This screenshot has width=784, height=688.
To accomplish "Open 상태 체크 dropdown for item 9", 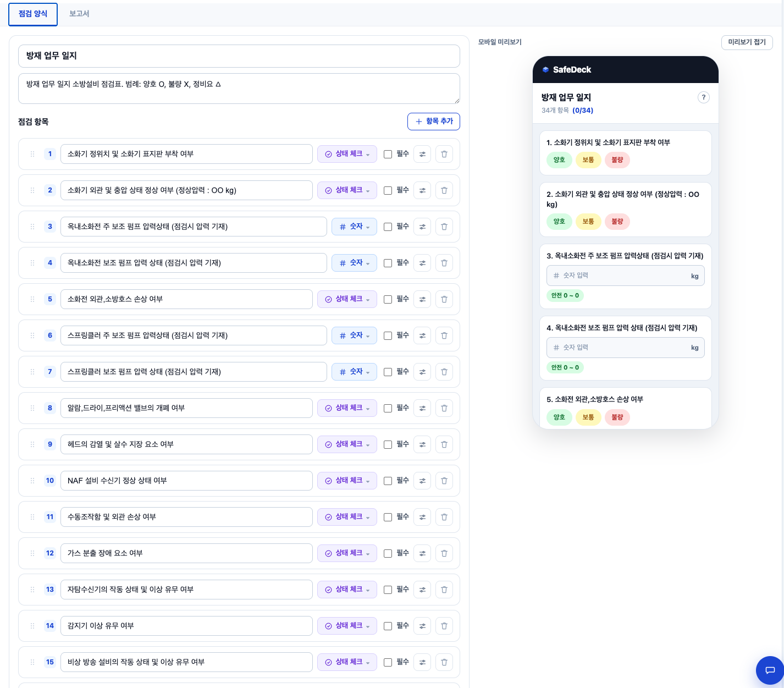I will point(347,444).
